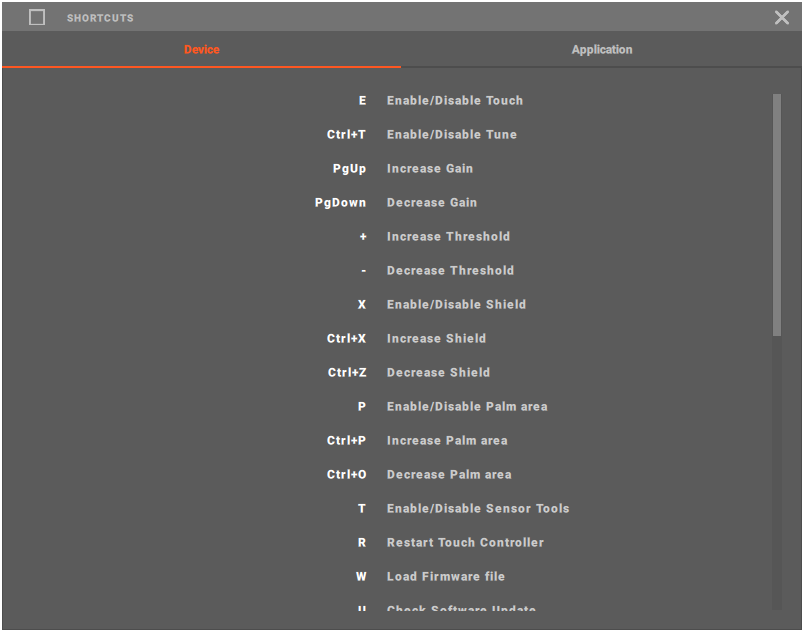Viewport: 805px width, 633px height.
Task: Click the Decrease Shield shortcut row
Action: (x=438, y=373)
